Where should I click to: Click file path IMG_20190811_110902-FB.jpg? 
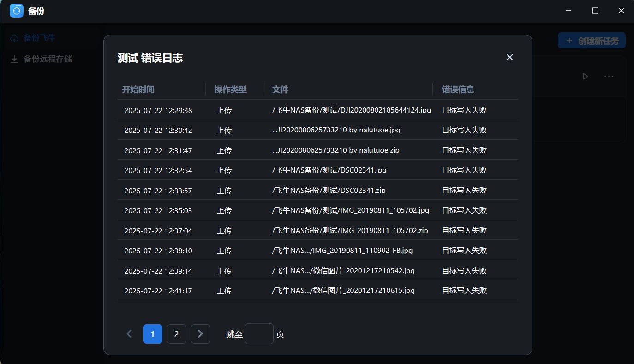[342, 251]
